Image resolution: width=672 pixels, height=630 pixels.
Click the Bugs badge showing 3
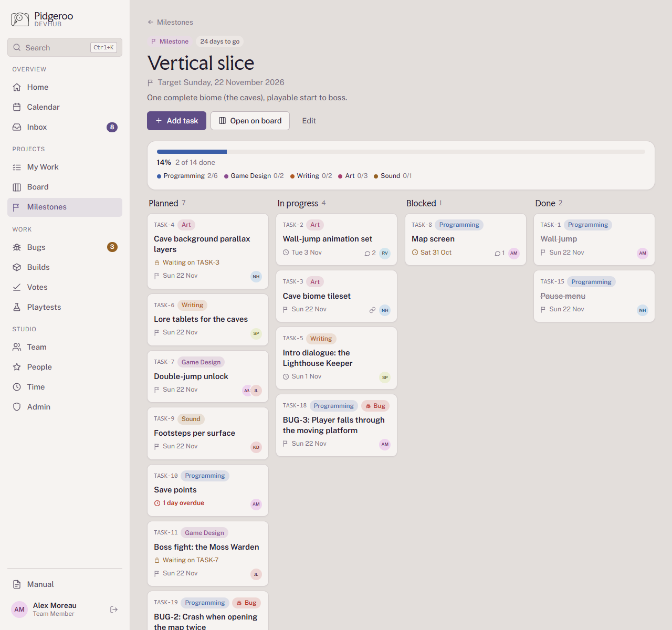[112, 247]
